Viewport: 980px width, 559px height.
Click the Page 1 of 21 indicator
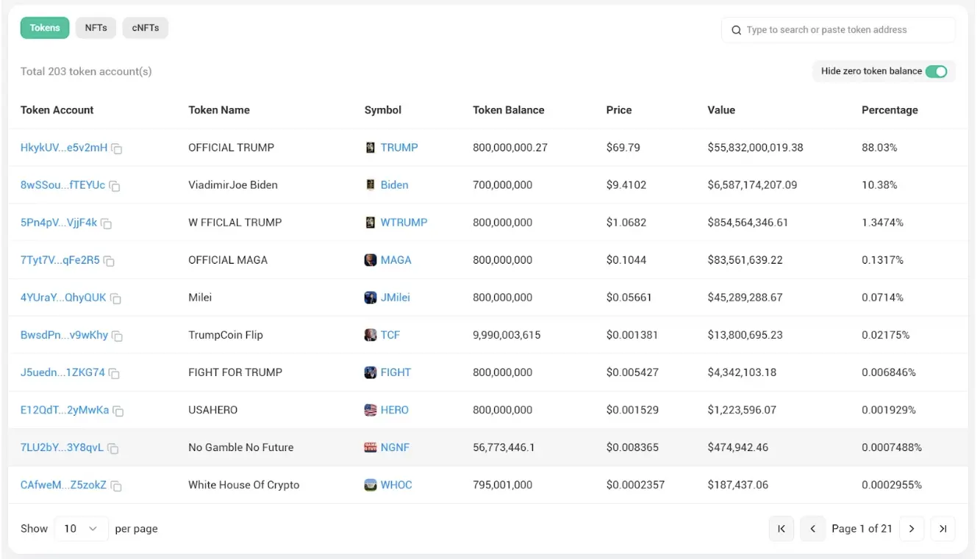(x=862, y=529)
